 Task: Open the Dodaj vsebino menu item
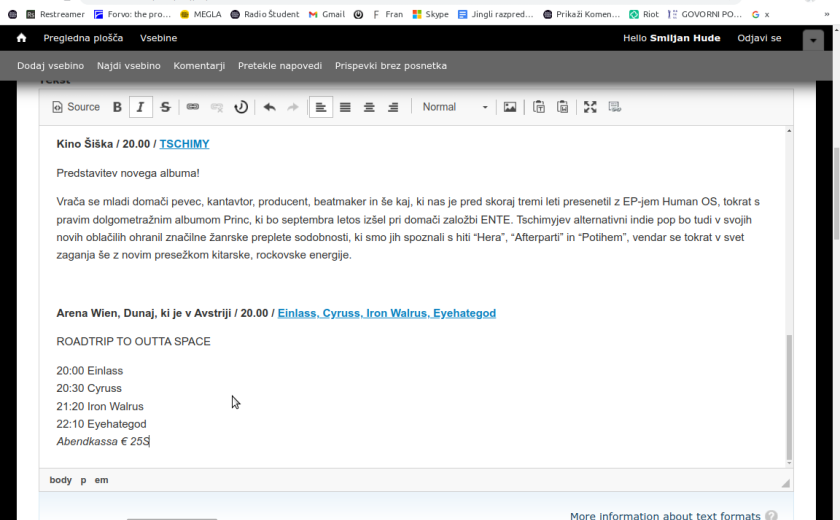point(50,66)
